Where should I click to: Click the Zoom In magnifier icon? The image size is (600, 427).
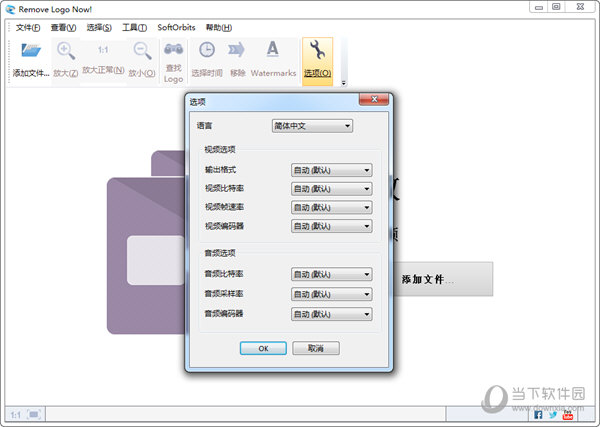(65, 51)
